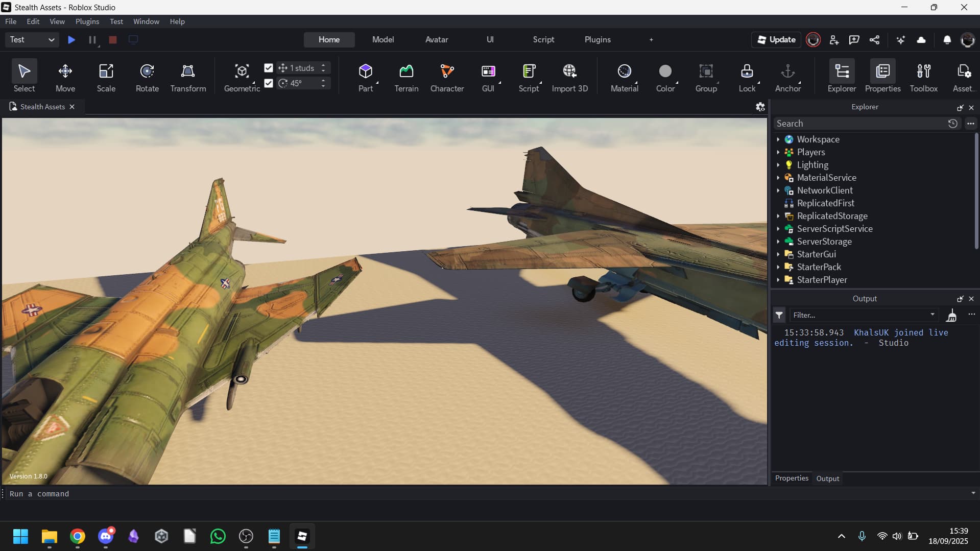Screen dimensions: 980x551
Task: Expand the StarterPlayer node
Action: point(778,280)
